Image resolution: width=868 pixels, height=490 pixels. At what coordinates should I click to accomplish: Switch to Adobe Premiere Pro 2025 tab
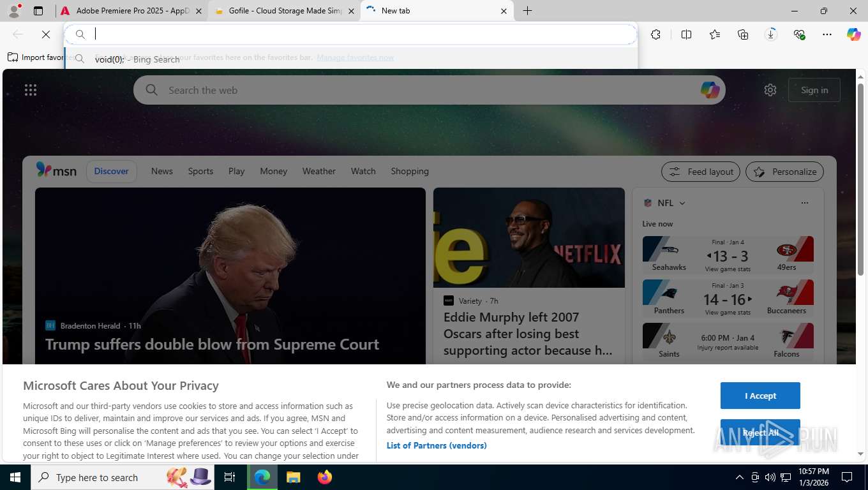[132, 11]
